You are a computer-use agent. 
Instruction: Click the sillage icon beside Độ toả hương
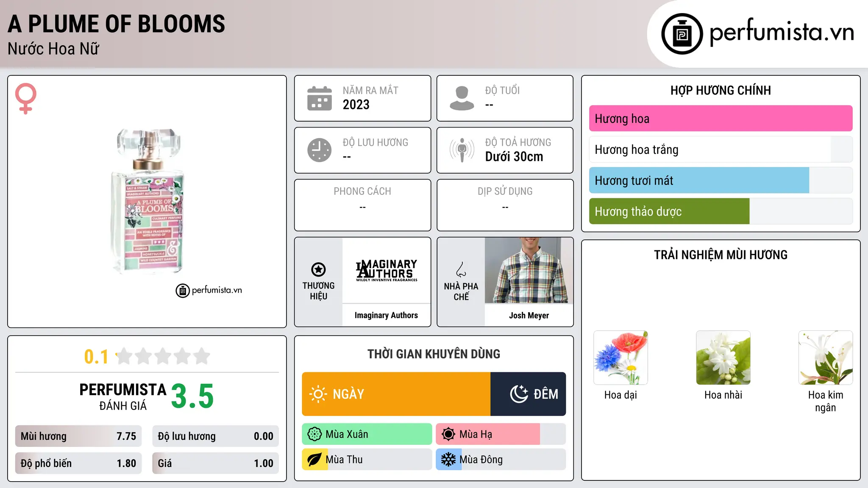pos(462,150)
